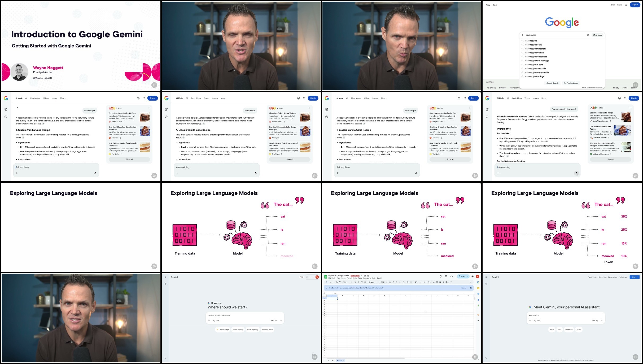Select suggestion cake recipe without eggs
643x364 pixels.
537,60
